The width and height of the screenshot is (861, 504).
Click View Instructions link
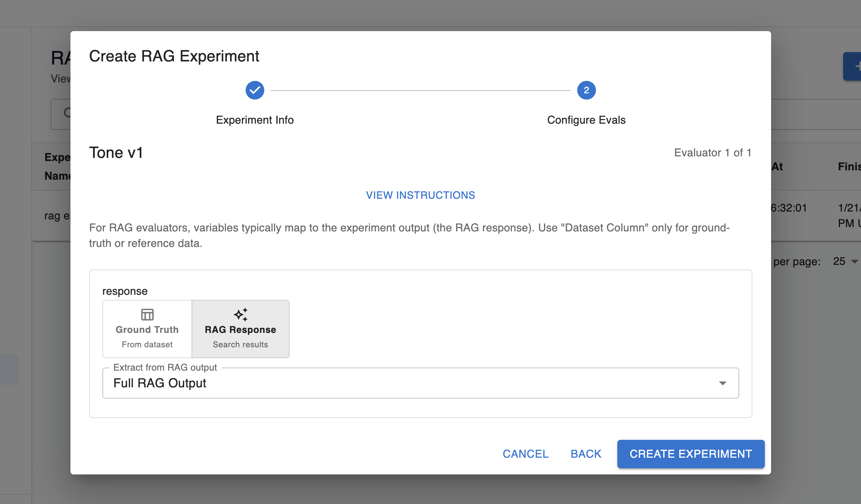tap(420, 195)
